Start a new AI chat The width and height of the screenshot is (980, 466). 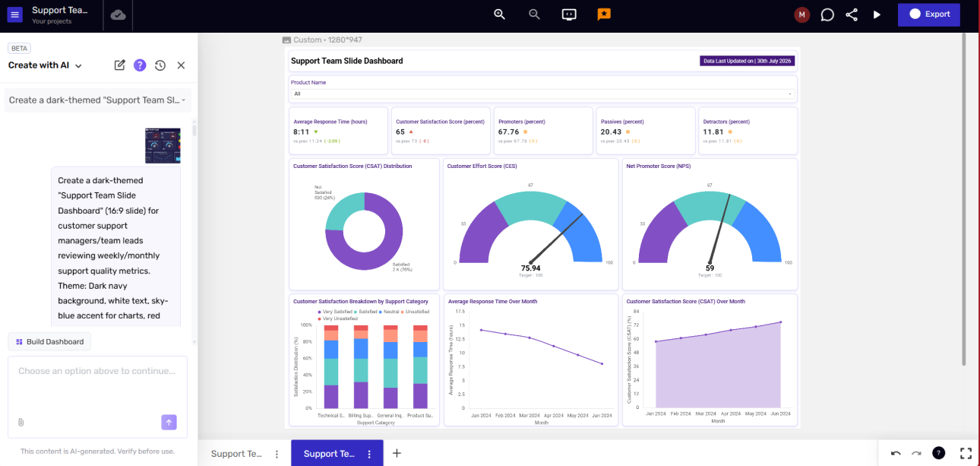click(x=119, y=65)
